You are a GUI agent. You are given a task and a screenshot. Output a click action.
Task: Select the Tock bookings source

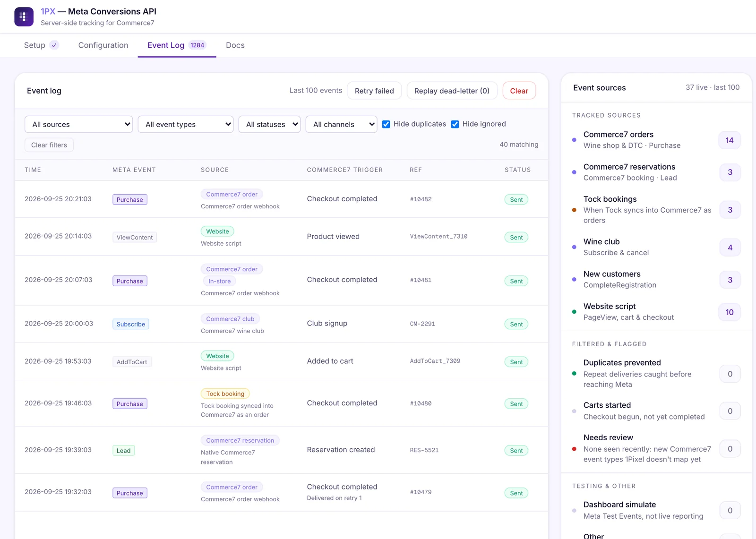coord(656,210)
